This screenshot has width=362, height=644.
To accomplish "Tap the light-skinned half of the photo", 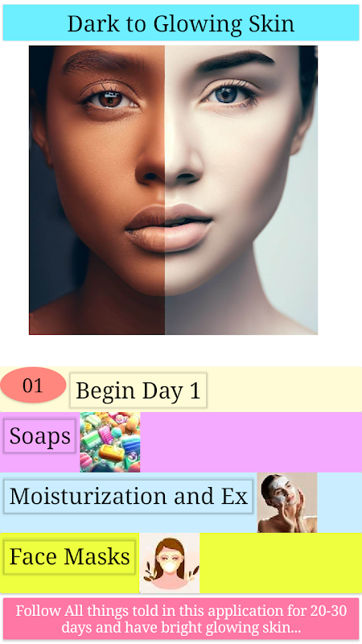I will click(x=241, y=190).
